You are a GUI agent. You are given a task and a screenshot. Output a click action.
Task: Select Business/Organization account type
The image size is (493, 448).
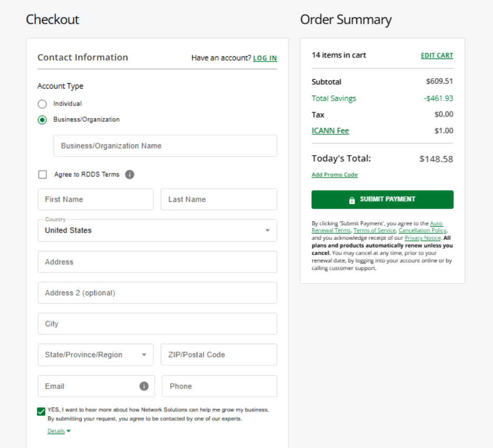pyautogui.click(x=42, y=120)
